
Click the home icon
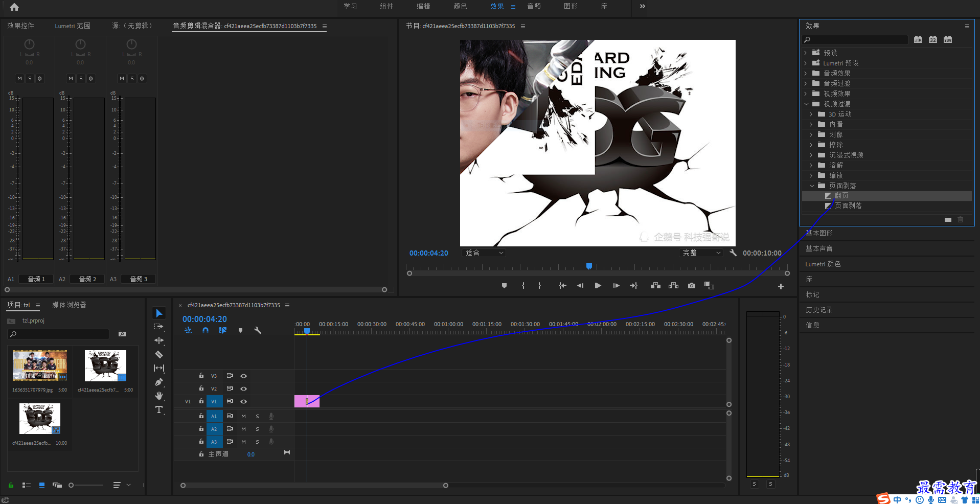14,7
